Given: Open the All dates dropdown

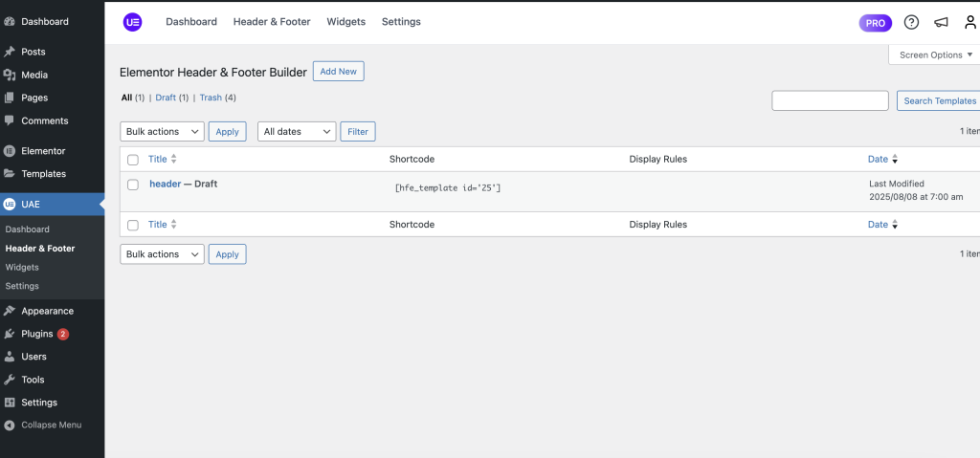Looking at the screenshot, I should [x=297, y=132].
